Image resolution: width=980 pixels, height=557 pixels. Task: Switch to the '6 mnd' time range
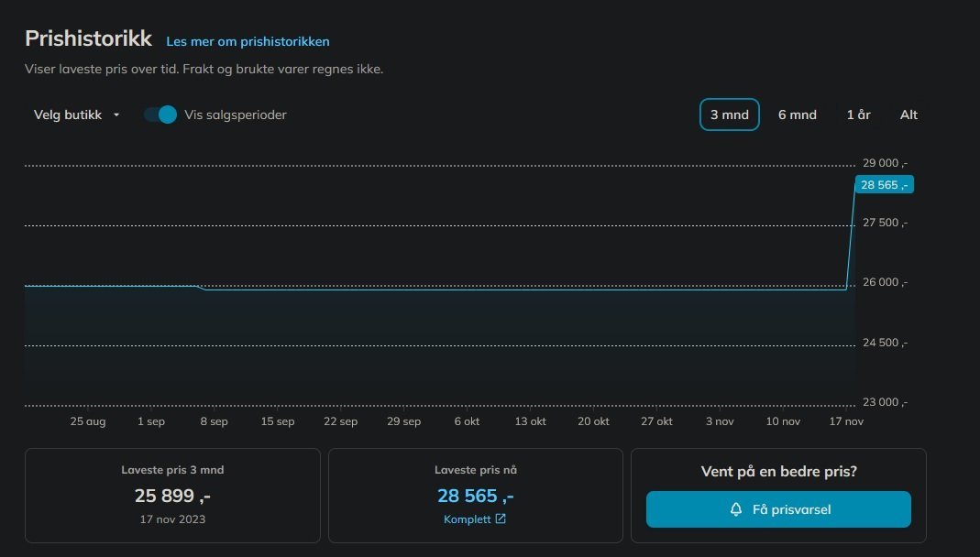(x=798, y=115)
